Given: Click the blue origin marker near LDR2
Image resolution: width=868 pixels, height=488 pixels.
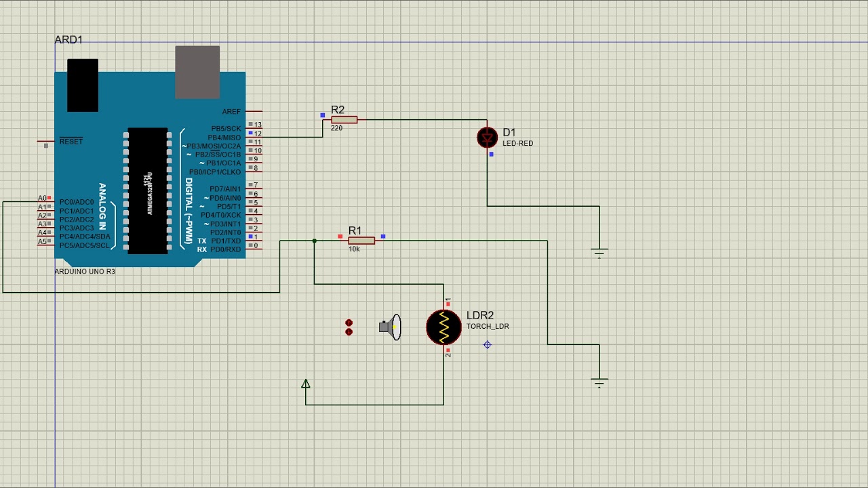Looking at the screenshot, I should [487, 345].
